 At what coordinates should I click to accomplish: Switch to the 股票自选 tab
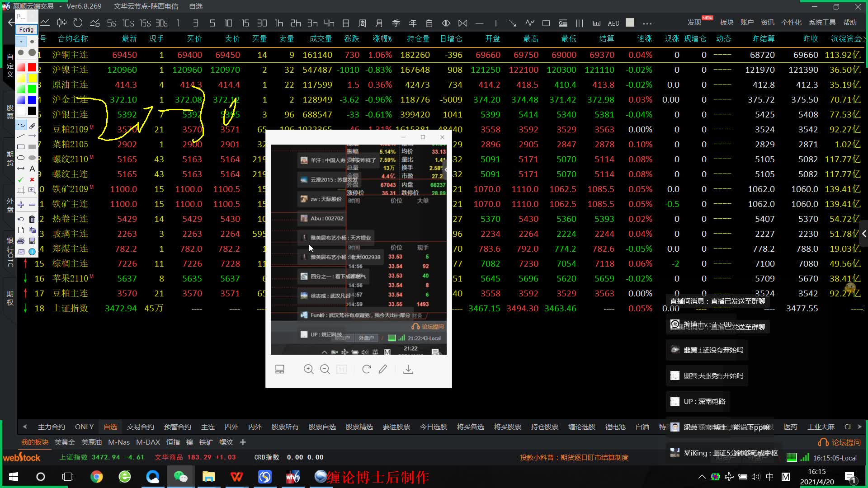322,427
